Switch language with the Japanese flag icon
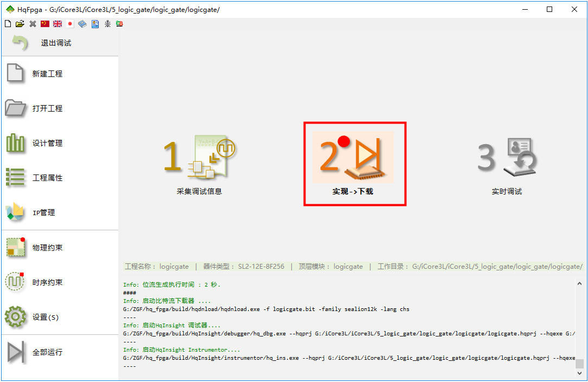The height and width of the screenshot is (382, 588). [x=70, y=24]
